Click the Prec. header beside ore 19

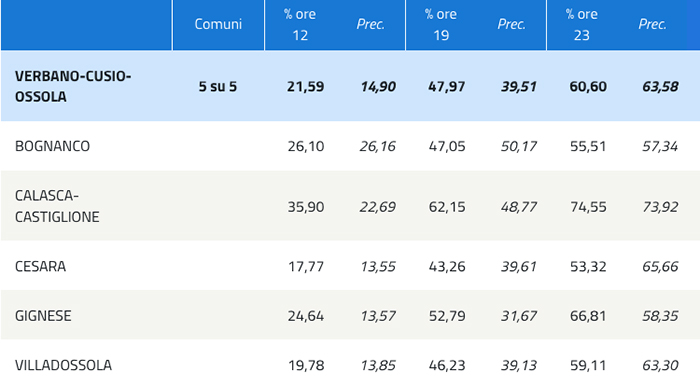click(x=512, y=24)
